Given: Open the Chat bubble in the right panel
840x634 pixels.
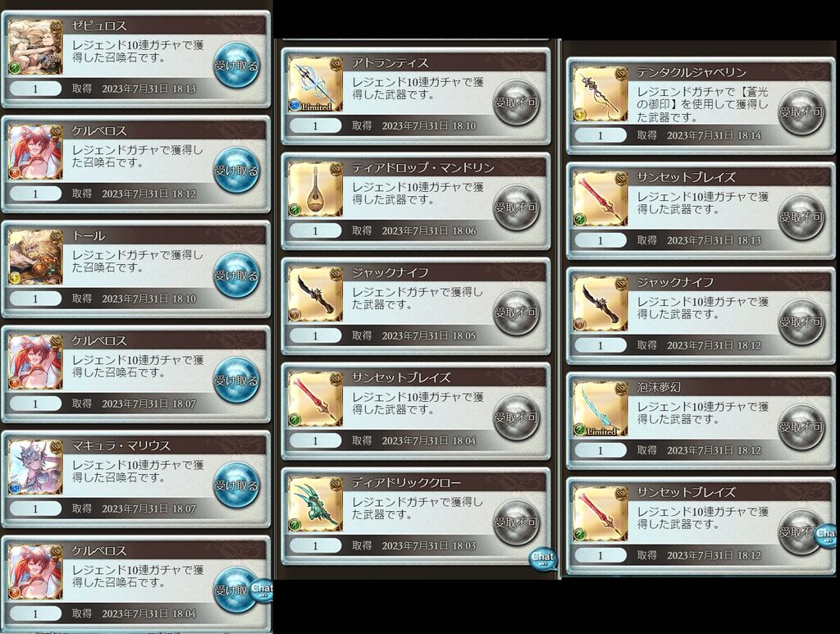Looking at the screenshot, I should point(827,536).
